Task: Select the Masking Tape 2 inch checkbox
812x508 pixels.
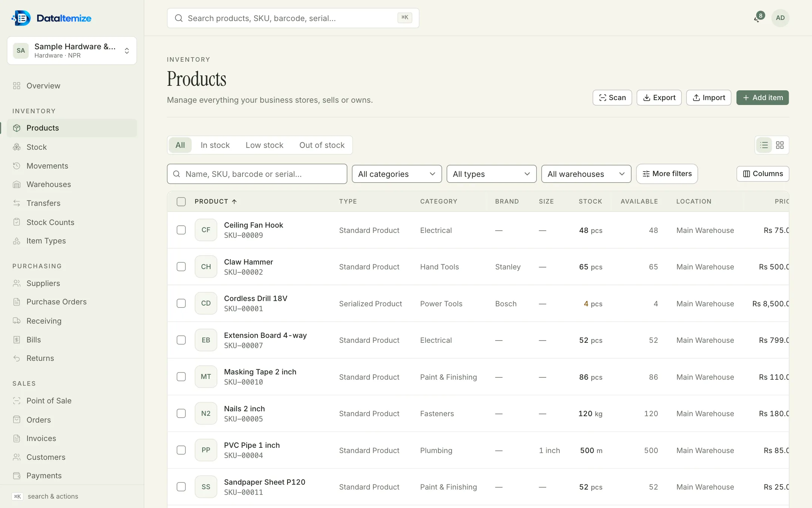Action: click(181, 377)
